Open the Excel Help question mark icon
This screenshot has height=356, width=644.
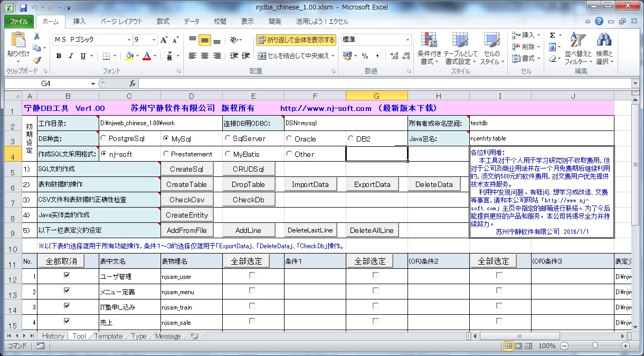(599, 22)
